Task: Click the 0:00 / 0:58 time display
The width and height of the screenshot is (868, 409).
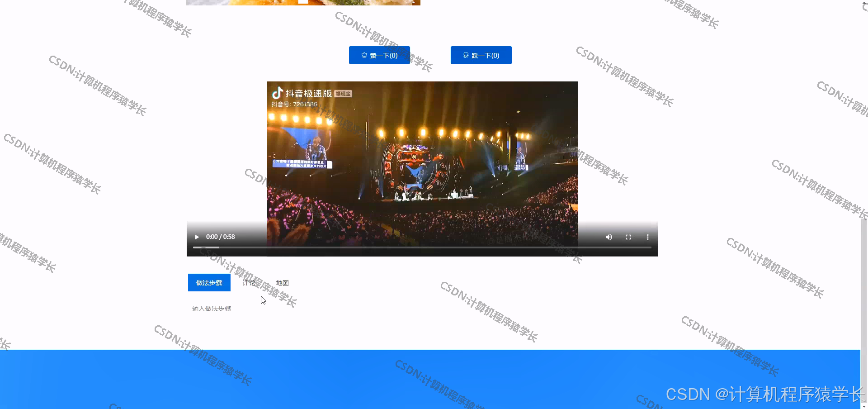Action: tap(221, 237)
